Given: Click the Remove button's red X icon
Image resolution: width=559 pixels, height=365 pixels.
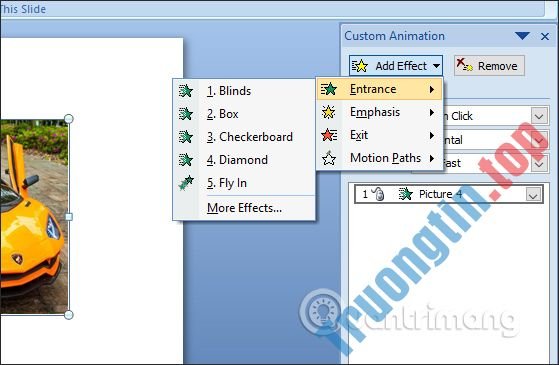Looking at the screenshot, I should pyautogui.click(x=465, y=65).
